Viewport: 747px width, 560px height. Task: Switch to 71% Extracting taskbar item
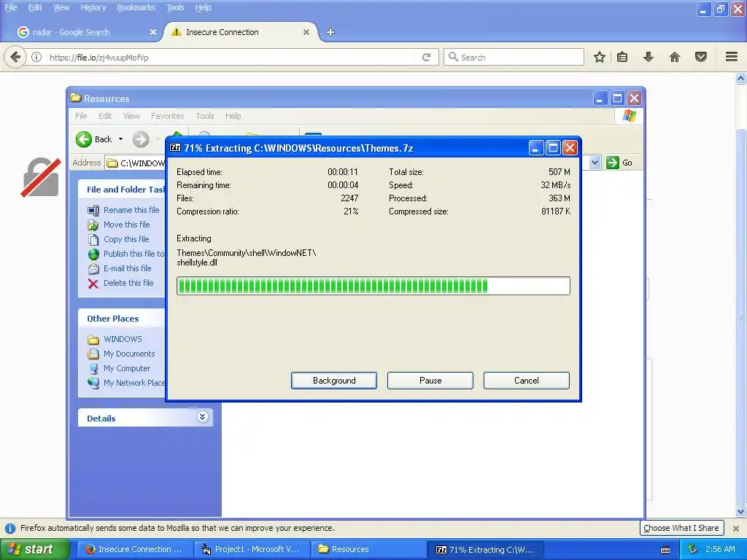484,550
